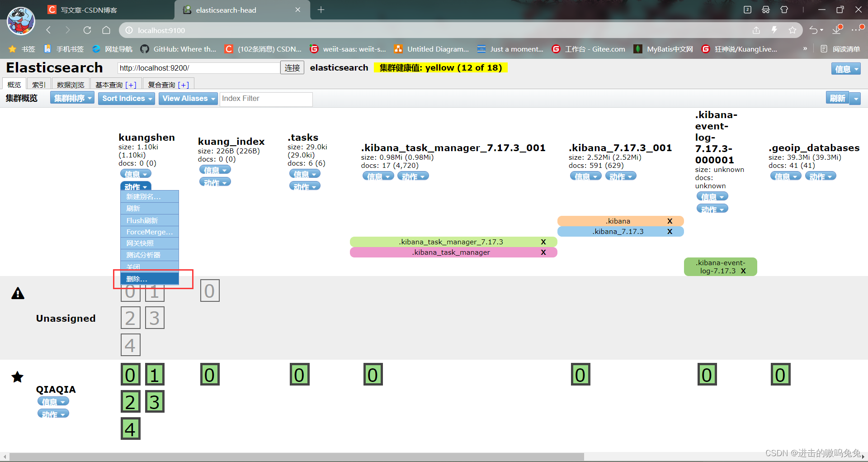
Task: Open the 数据浏览 browser tab
Action: [71, 84]
